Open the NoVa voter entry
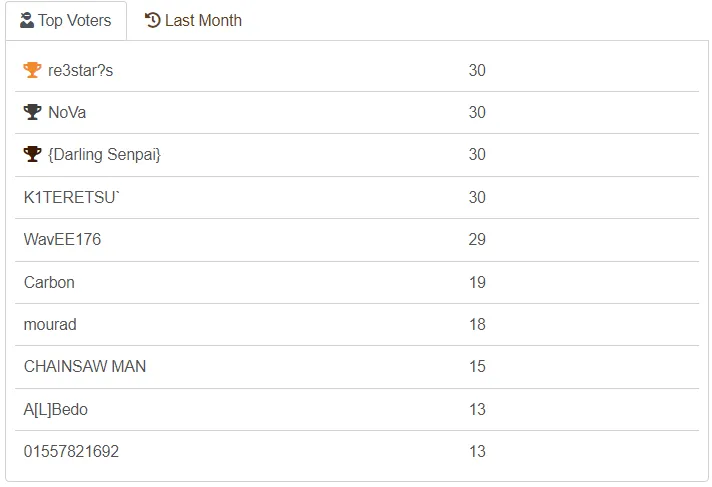The width and height of the screenshot is (712, 487). tap(67, 112)
